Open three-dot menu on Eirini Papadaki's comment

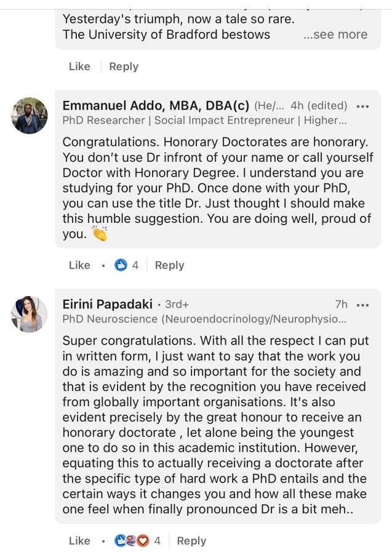click(362, 305)
